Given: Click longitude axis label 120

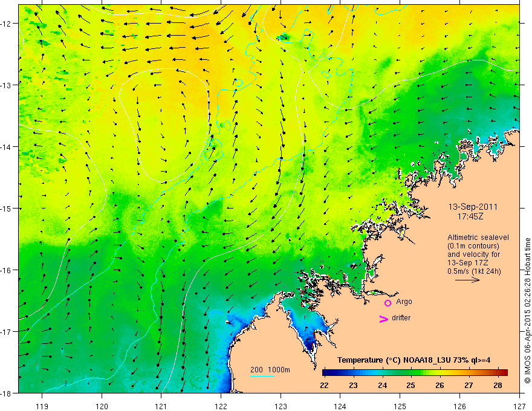Looking at the screenshot, I should (102, 406).
